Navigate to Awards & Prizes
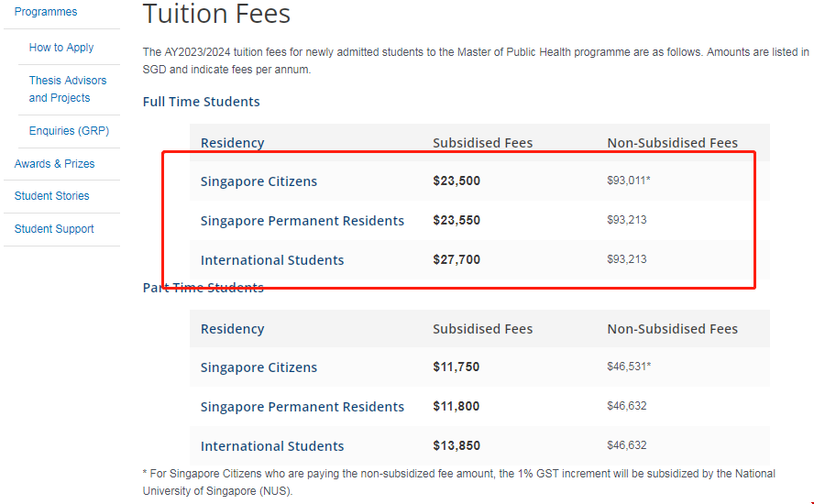Viewport: 814px width, 504px height. [54, 164]
